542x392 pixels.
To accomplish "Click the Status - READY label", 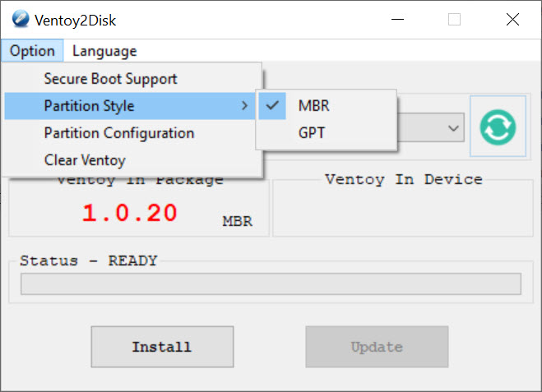I will point(89,261).
